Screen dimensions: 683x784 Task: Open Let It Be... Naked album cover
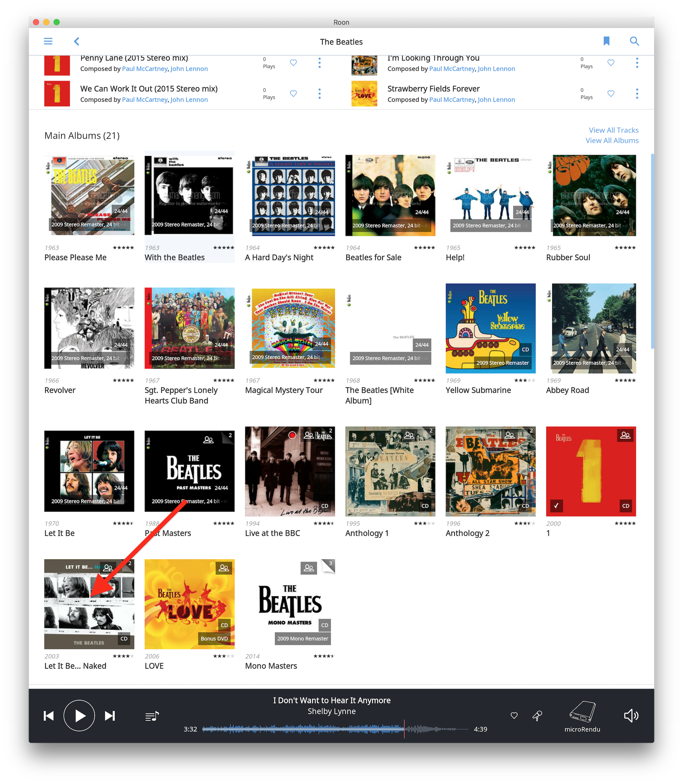coord(89,604)
